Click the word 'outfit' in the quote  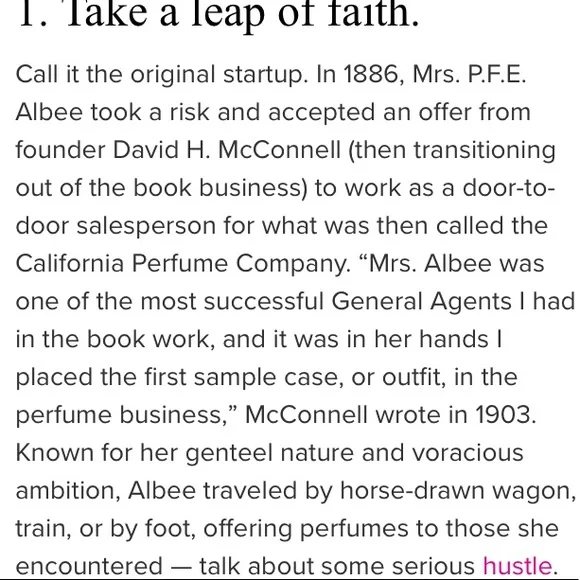[x=413, y=377]
